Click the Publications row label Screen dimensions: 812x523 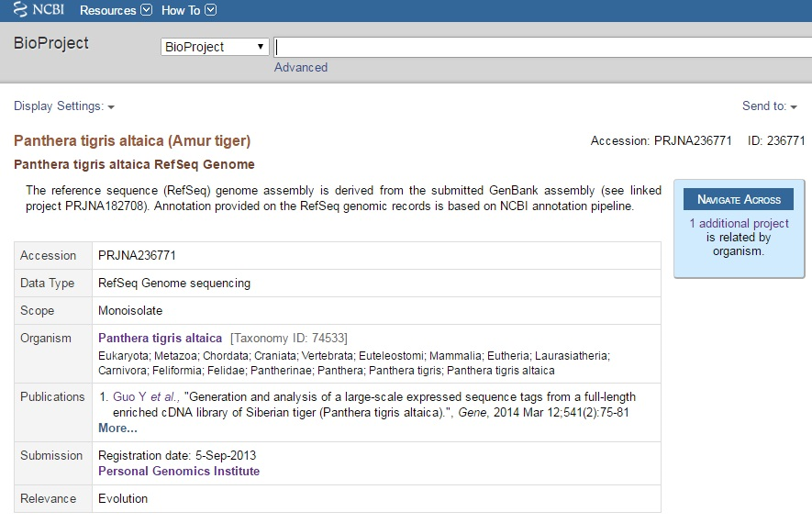click(x=52, y=397)
